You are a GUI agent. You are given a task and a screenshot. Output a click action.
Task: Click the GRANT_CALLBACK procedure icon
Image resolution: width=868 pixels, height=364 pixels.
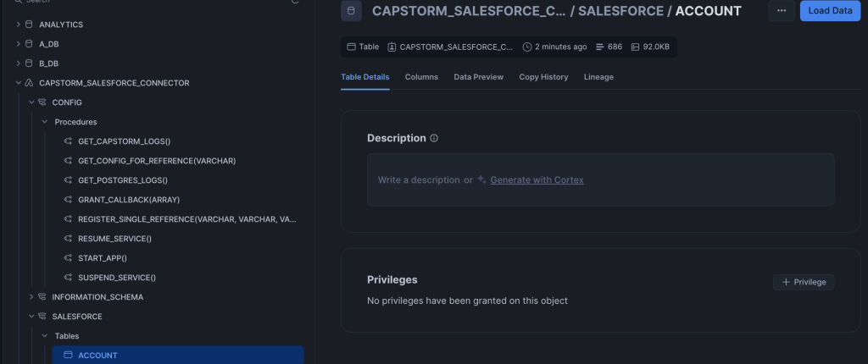pos(68,200)
